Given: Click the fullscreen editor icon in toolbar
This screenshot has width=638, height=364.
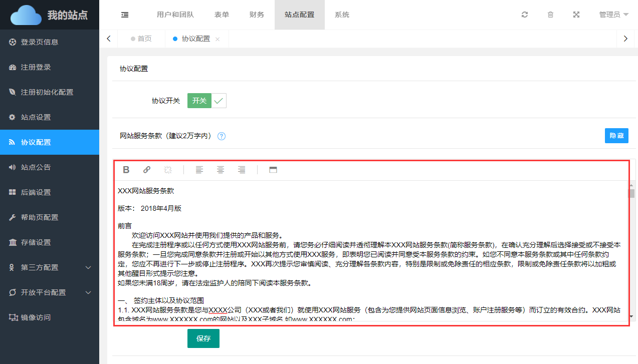Looking at the screenshot, I should click(x=273, y=170).
